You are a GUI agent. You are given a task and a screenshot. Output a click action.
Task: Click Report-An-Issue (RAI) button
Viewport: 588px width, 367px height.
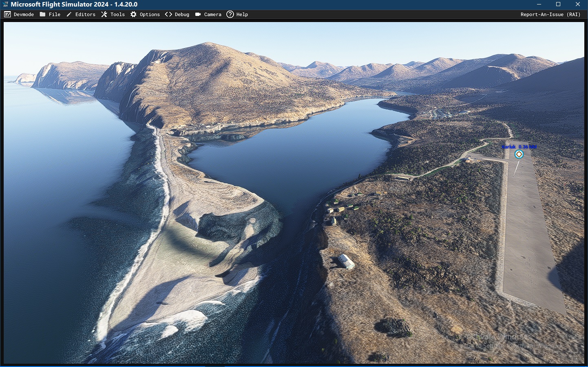click(x=550, y=14)
